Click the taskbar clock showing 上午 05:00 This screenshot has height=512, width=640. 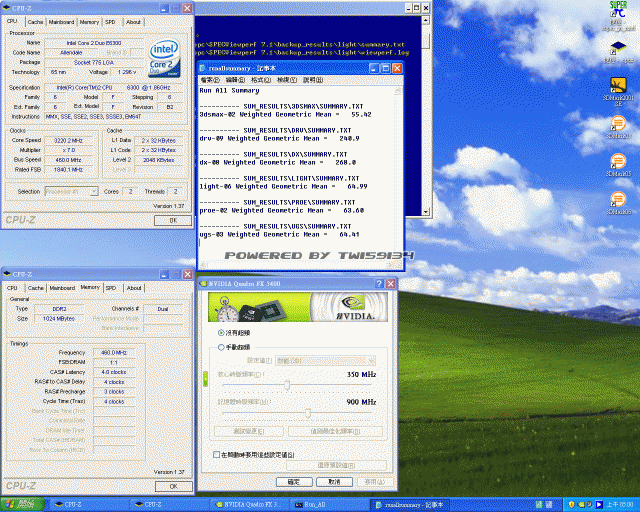click(620, 505)
